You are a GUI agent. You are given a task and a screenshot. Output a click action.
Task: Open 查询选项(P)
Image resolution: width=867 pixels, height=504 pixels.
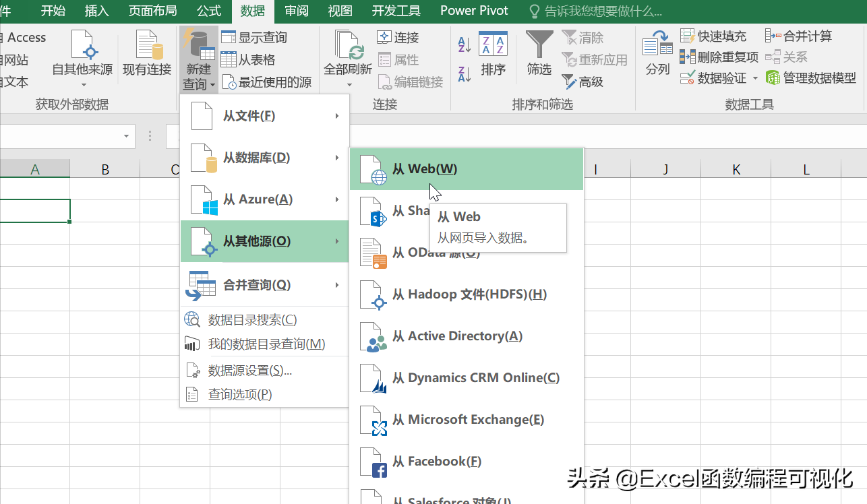264,395
